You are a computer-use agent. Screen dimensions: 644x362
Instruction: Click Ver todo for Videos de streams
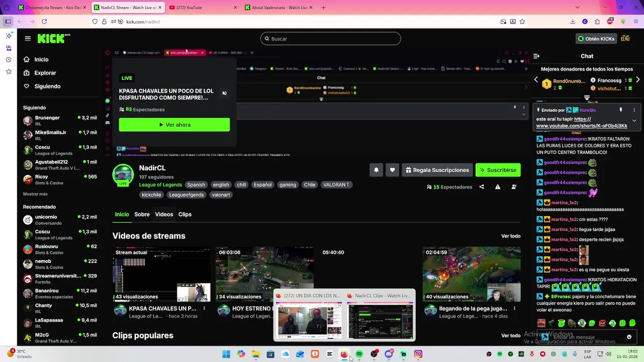point(511,236)
